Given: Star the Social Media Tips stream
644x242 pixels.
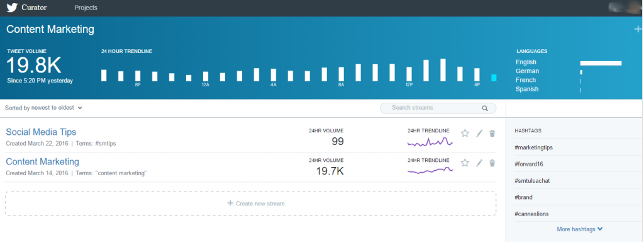Looking at the screenshot, I should click(465, 134).
